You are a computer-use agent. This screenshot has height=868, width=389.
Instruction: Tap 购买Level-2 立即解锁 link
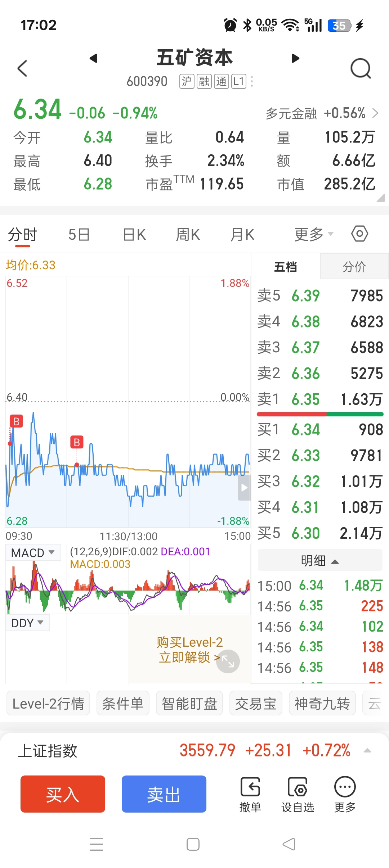pos(189,650)
